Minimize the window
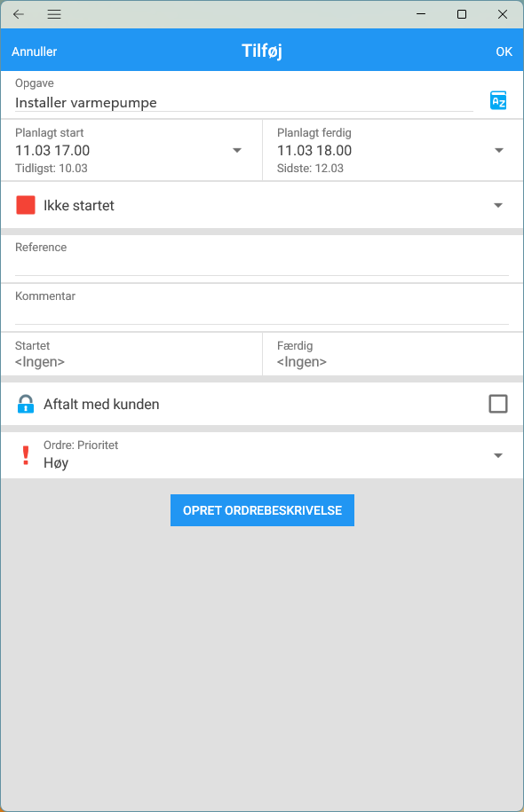 [421, 14]
